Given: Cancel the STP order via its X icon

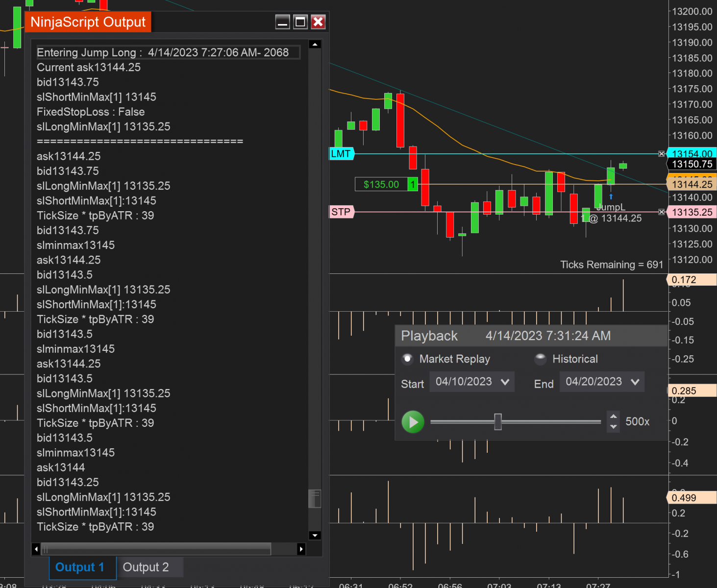Looking at the screenshot, I should [662, 212].
